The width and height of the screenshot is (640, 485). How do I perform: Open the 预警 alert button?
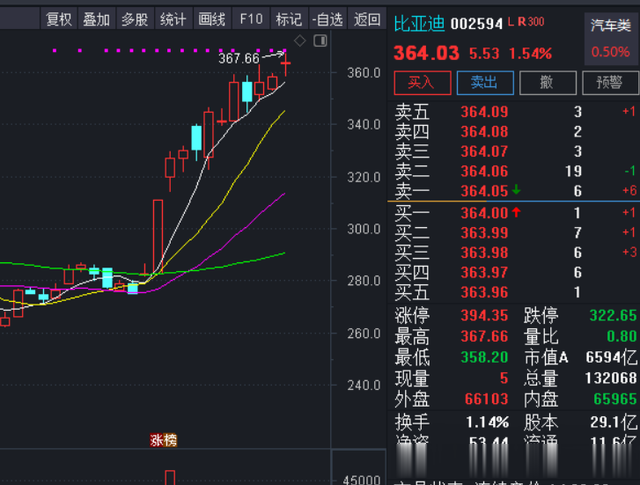(610, 83)
